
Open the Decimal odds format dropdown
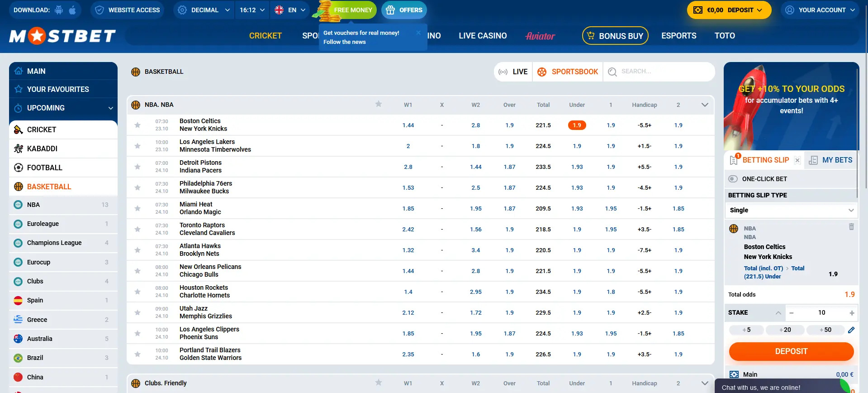click(204, 10)
